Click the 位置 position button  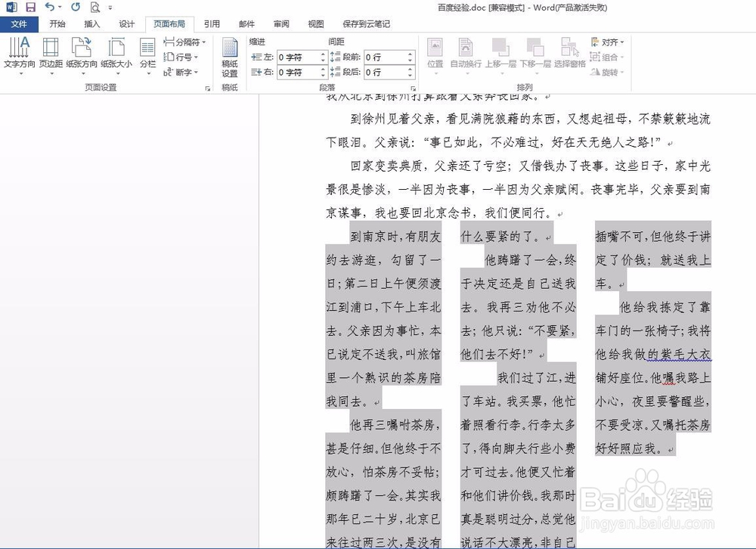(435, 55)
